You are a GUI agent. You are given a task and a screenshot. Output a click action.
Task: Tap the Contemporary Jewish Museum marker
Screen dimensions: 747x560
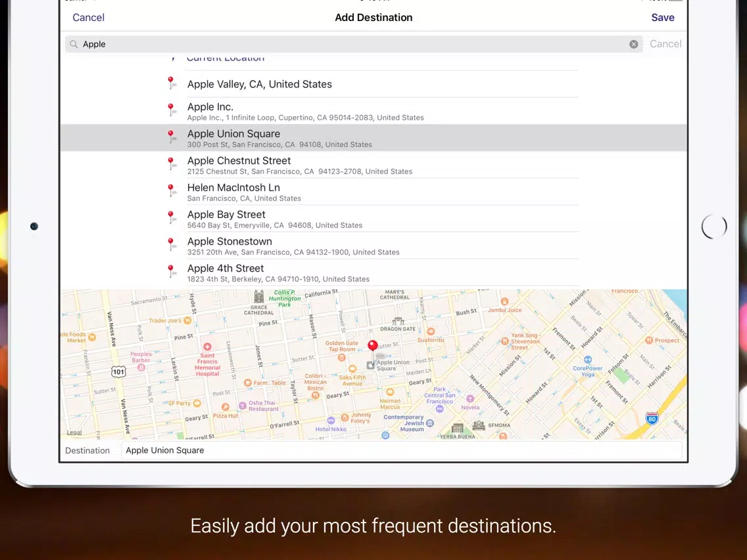[429, 423]
